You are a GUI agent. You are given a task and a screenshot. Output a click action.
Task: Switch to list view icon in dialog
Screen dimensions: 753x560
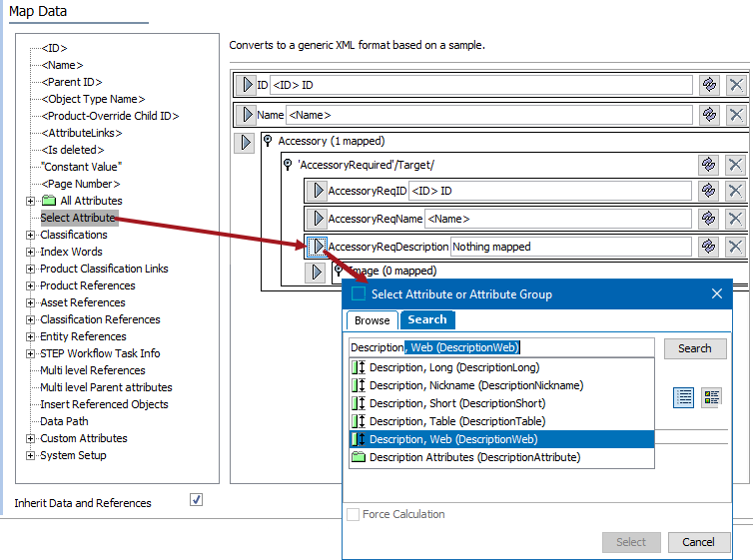pos(684,397)
